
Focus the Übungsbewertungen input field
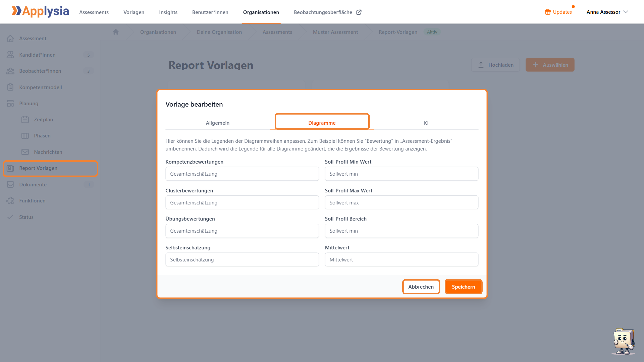coord(242,231)
